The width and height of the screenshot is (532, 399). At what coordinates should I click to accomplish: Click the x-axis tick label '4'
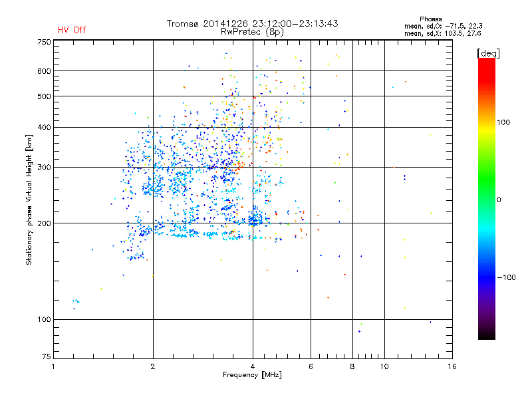point(253,366)
